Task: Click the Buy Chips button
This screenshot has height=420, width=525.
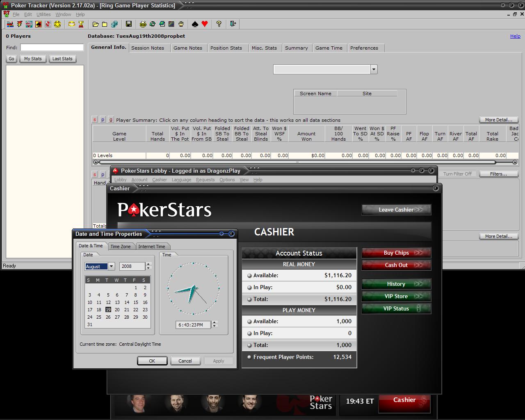Action: (396, 253)
